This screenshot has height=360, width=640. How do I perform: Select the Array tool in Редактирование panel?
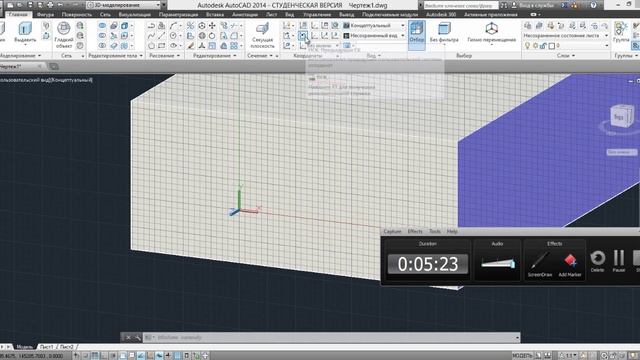click(x=234, y=46)
